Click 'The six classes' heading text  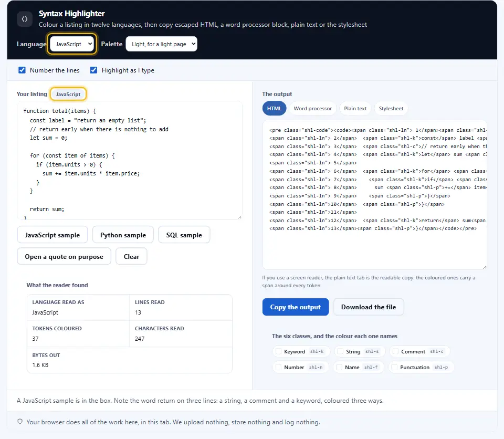[334, 336]
